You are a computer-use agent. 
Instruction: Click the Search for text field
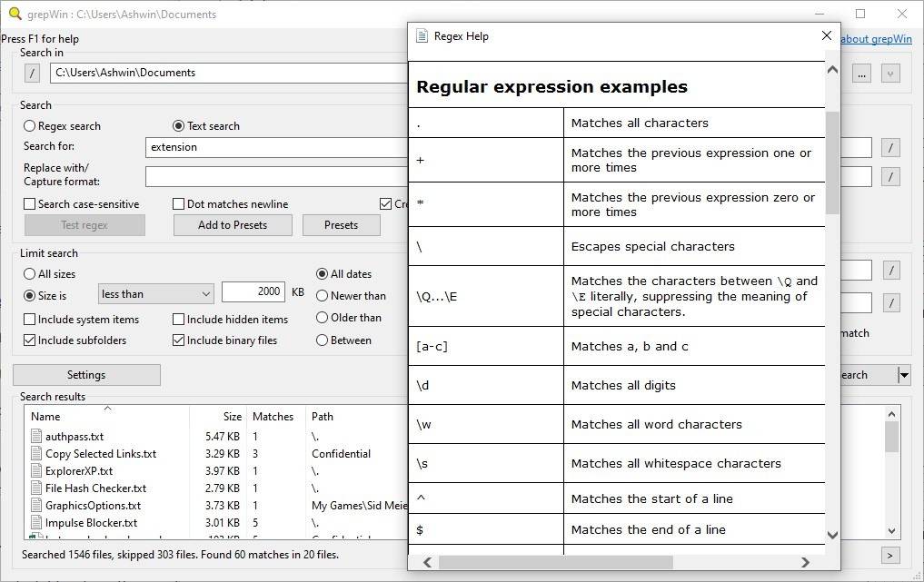click(x=276, y=147)
